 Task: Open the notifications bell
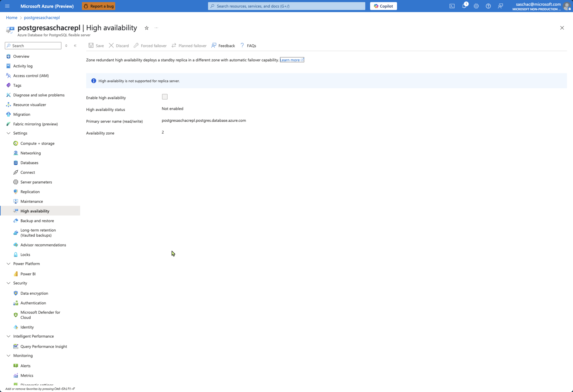(464, 6)
